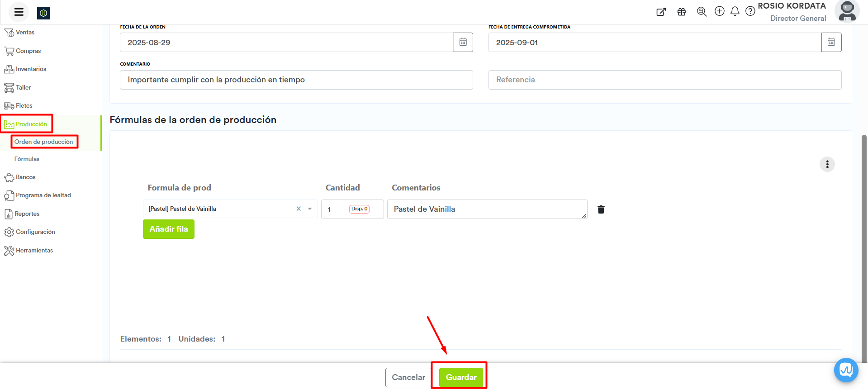Viewport: 868px width, 390px height.
Task: Expand the Inventarios sidebar section
Action: [31, 69]
